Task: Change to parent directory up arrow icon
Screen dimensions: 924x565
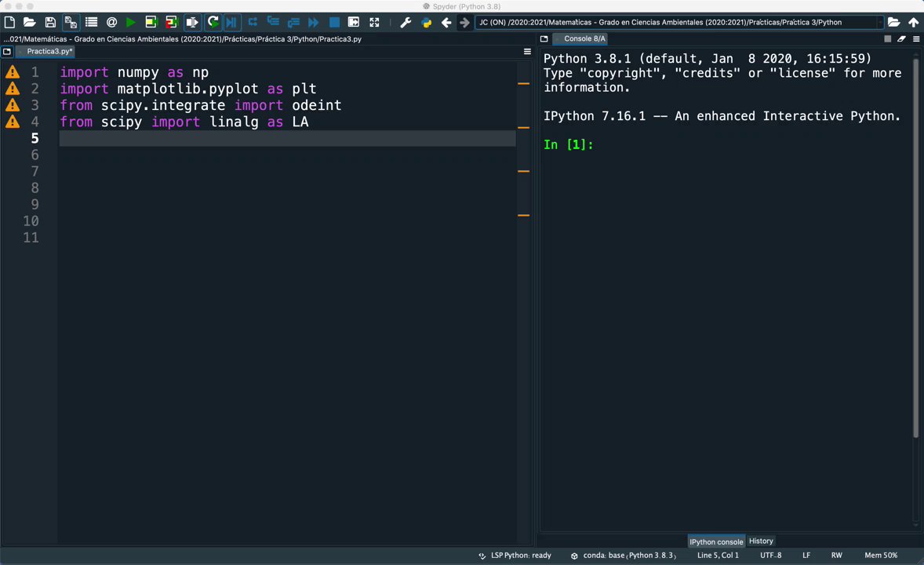Action: pyautogui.click(x=913, y=23)
